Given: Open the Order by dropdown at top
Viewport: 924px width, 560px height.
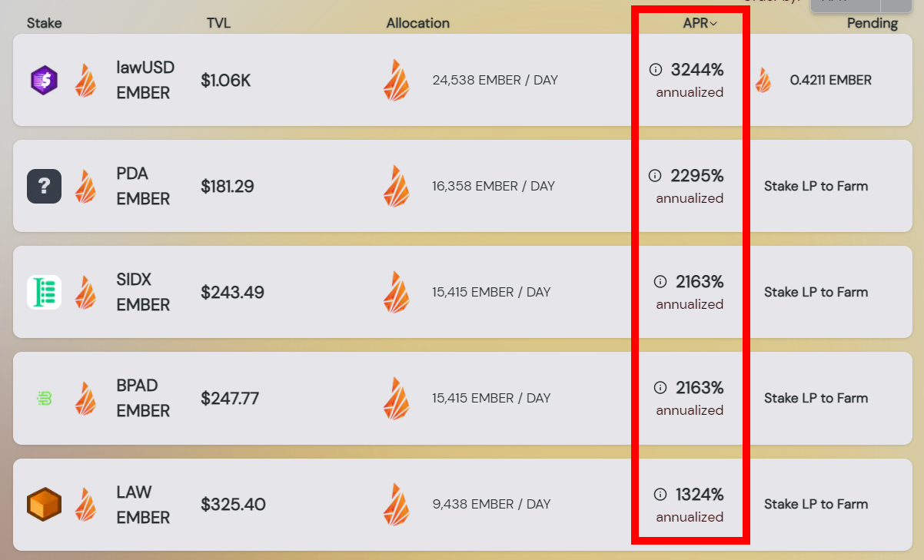Looking at the screenshot, I should pyautogui.click(x=861, y=5).
